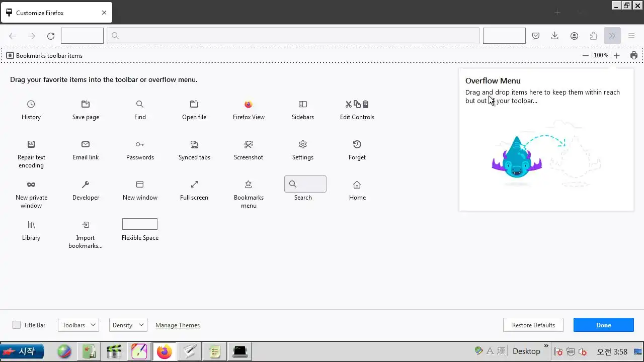This screenshot has width=644, height=362.
Task: Click the zoom out minus button
Action: (586, 55)
